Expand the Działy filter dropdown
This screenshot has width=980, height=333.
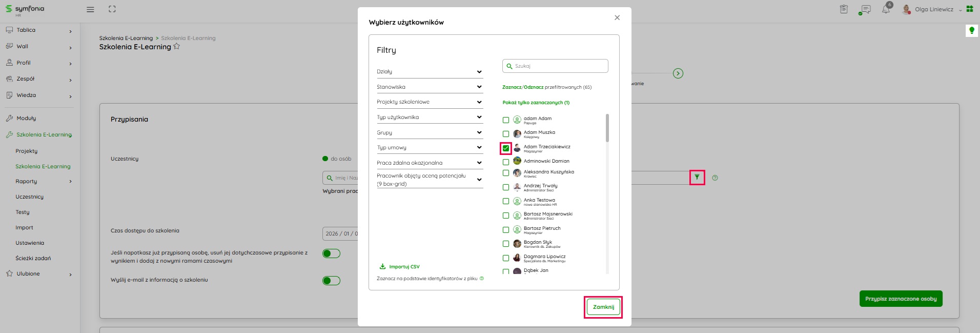pyautogui.click(x=430, y=72)
